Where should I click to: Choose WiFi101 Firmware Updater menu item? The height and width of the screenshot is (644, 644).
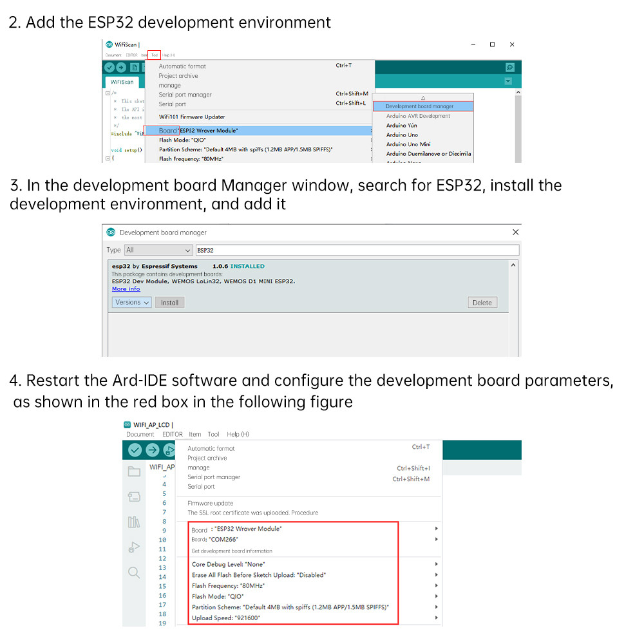coord(192,117)
